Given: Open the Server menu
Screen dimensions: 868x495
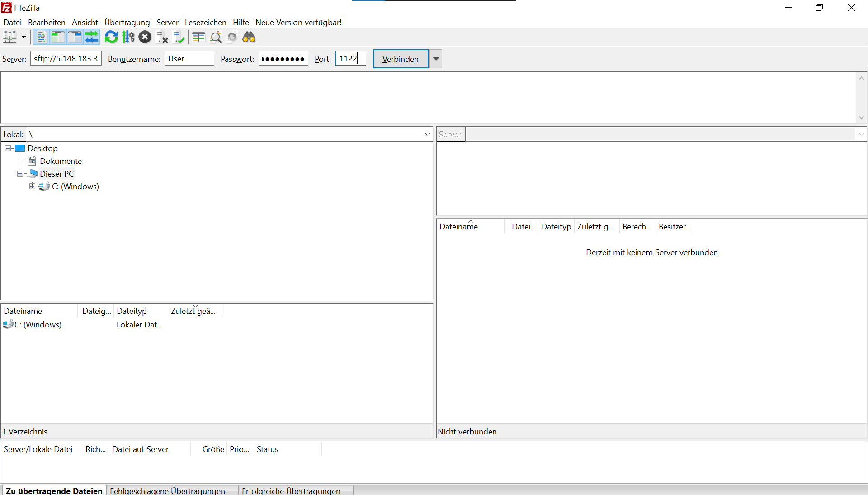Looking at the screenshot, I should pos(167,23).
